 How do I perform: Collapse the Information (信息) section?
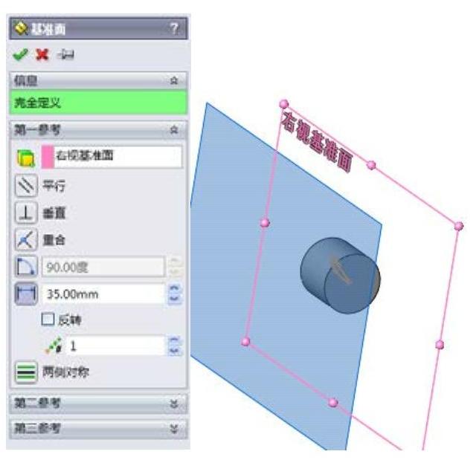174,81
